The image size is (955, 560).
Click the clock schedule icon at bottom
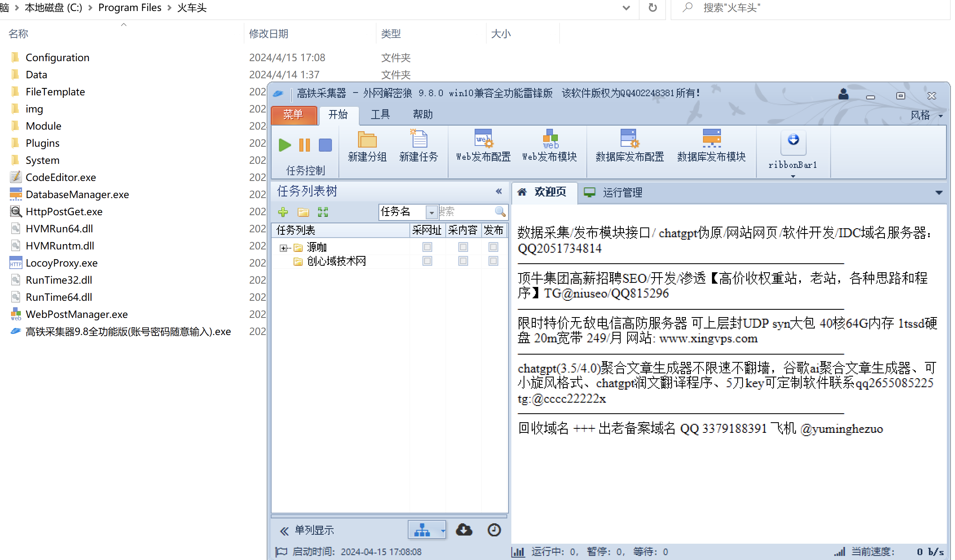[x=494, y=530]
